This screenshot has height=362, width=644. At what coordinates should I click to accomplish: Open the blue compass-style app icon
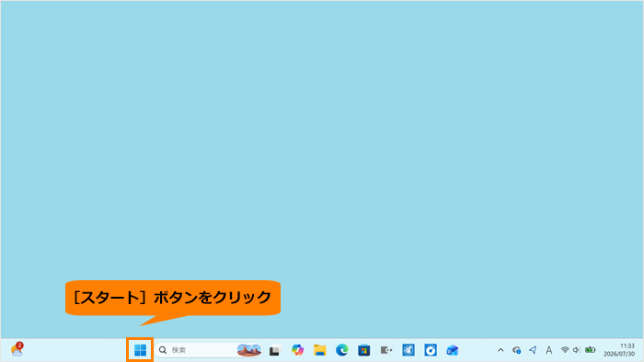[x=408, y=350]
